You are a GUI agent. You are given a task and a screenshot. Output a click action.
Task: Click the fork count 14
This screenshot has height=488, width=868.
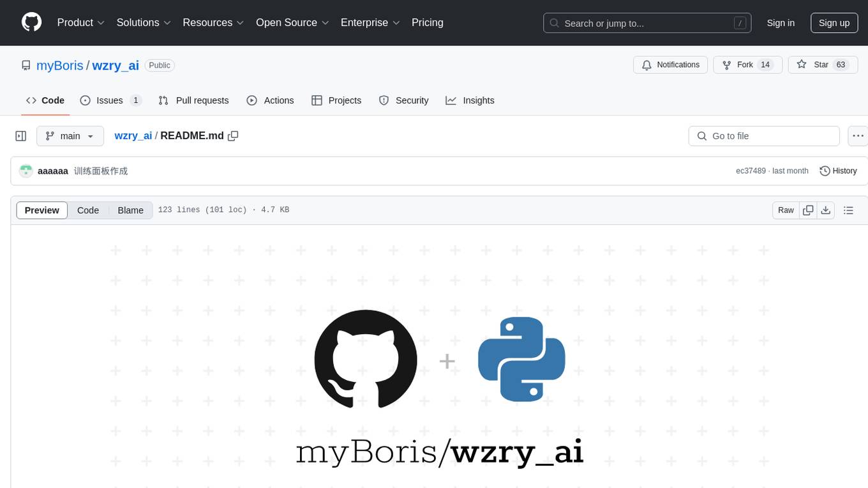(765, 65)
